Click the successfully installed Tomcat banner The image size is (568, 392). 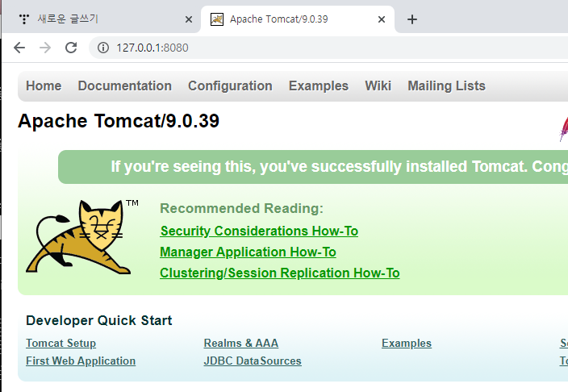click(x=313, y=167)
